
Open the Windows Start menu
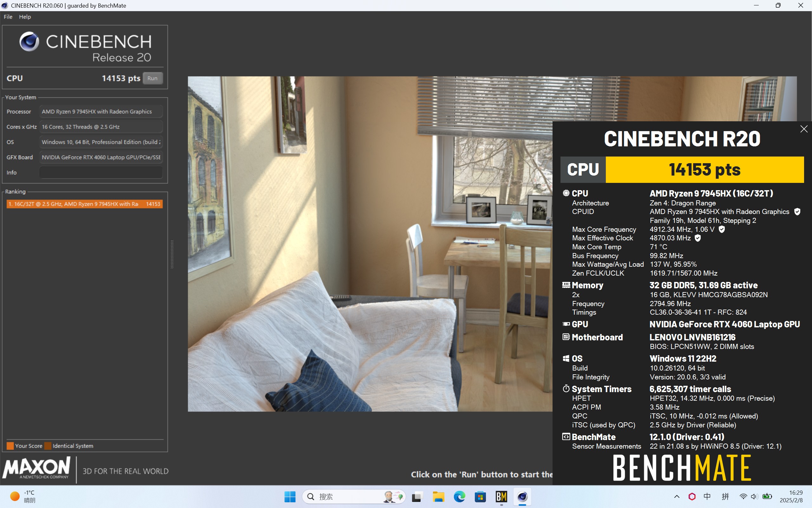(290, 497)
